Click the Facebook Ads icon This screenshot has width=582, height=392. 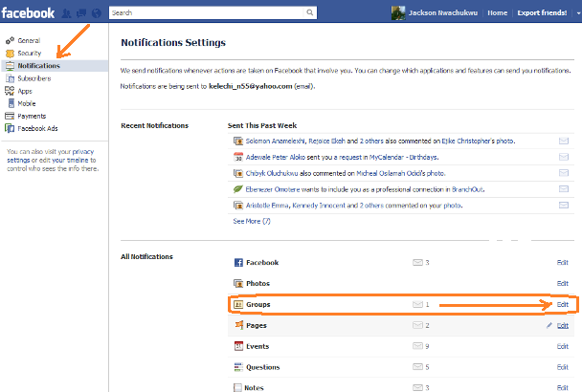click(10, 128)
